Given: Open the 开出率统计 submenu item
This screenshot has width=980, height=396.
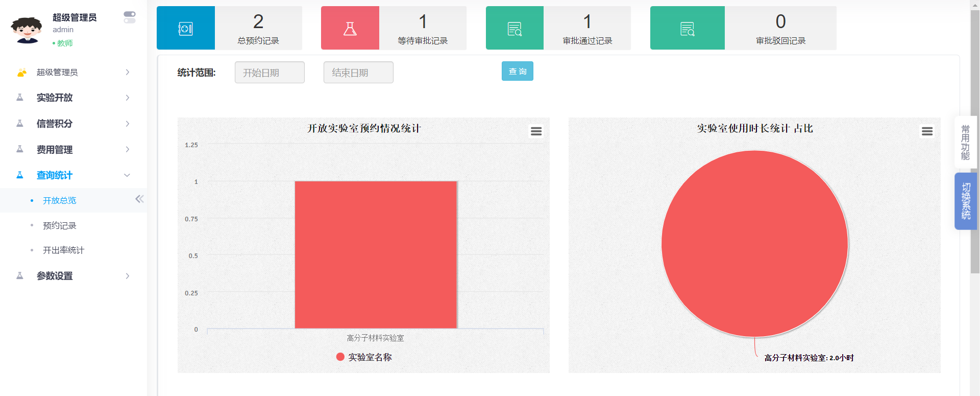Looking at the screenshot, I should point(63,250).
